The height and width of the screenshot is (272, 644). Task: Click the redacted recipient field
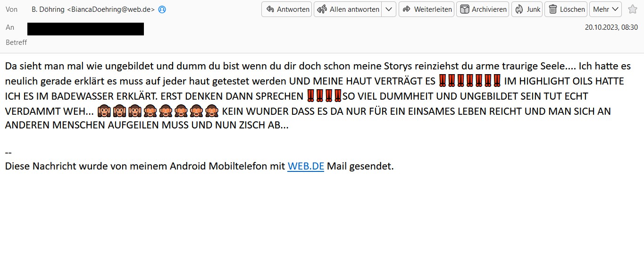tap(85, 29)
